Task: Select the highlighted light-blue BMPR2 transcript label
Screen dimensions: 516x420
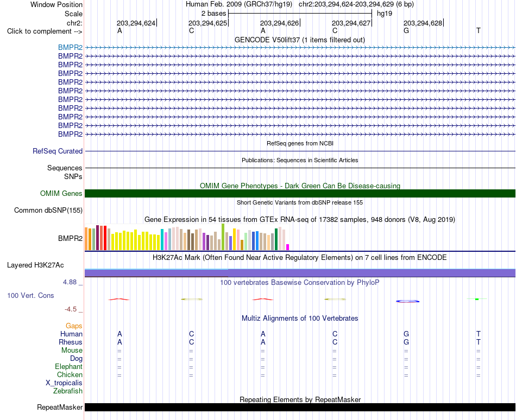Action: [x=70, y=47]
